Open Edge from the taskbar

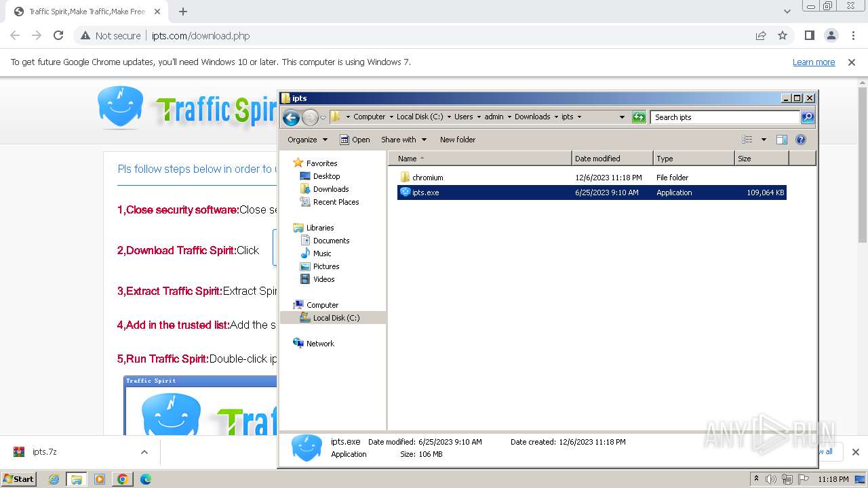click(x=146, y=479)
